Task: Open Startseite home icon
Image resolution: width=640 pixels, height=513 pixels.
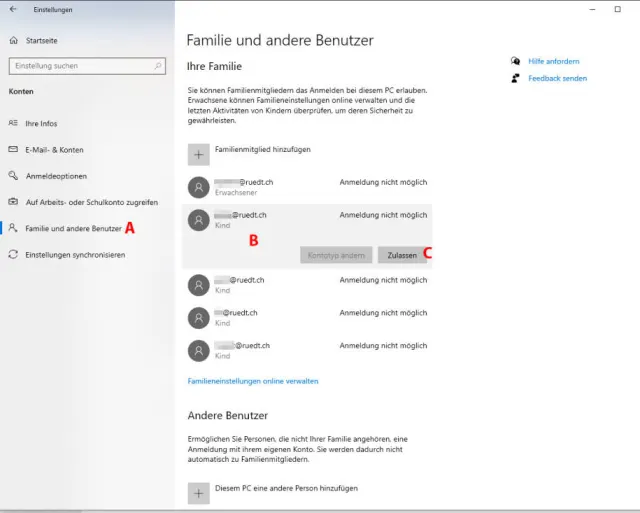Action: pos(13,40)
